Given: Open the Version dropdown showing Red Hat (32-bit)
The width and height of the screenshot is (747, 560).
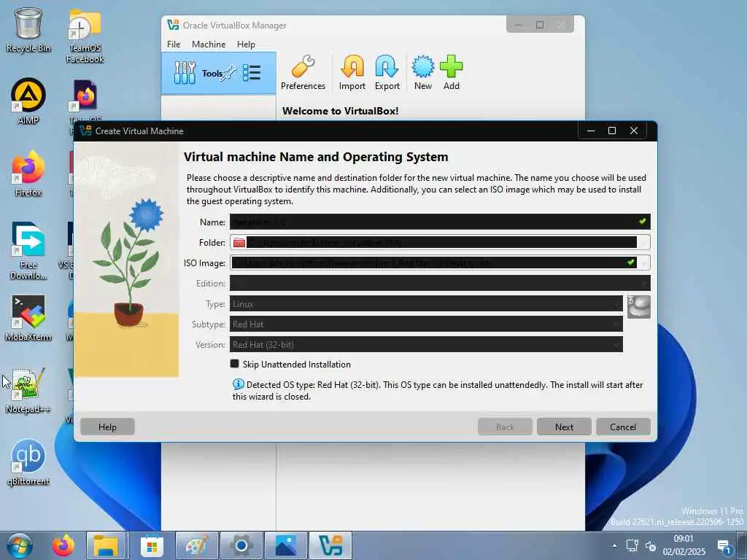Looking at the screenshot, I should coord(426,345).
